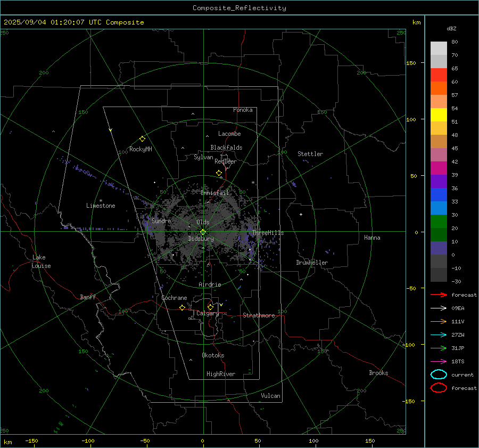This screenshot has width=479, height=448.
Task: Click the 'Blackfalds' town label
Action: pos(226,148)
